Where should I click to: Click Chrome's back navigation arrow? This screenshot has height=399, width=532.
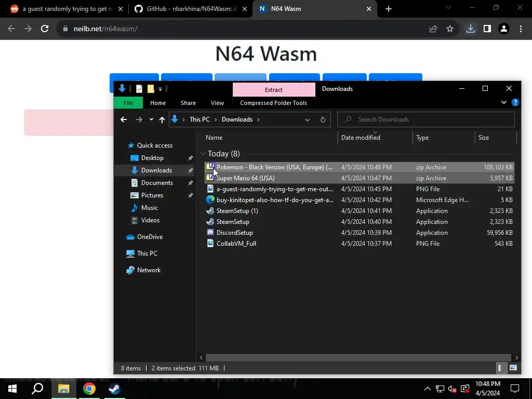tap(11, 29)
